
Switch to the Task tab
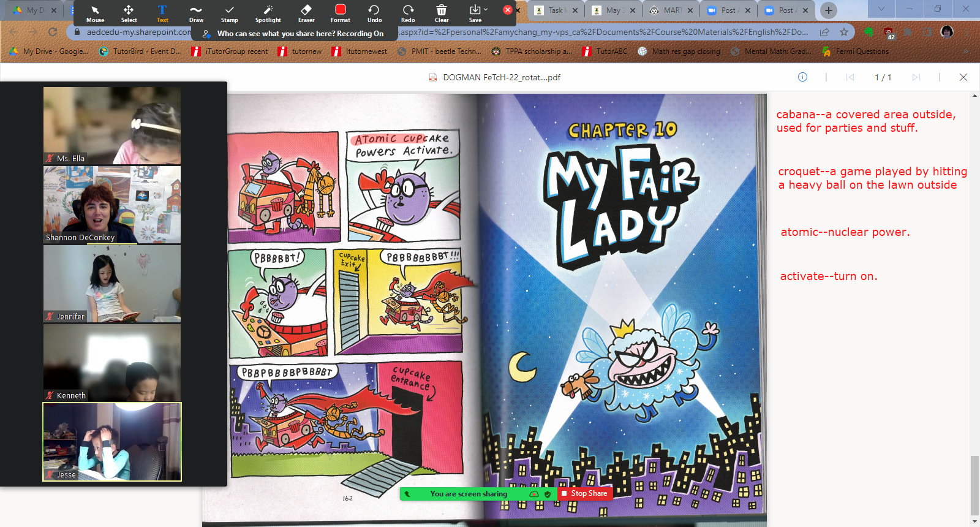(x=556, y=10)
